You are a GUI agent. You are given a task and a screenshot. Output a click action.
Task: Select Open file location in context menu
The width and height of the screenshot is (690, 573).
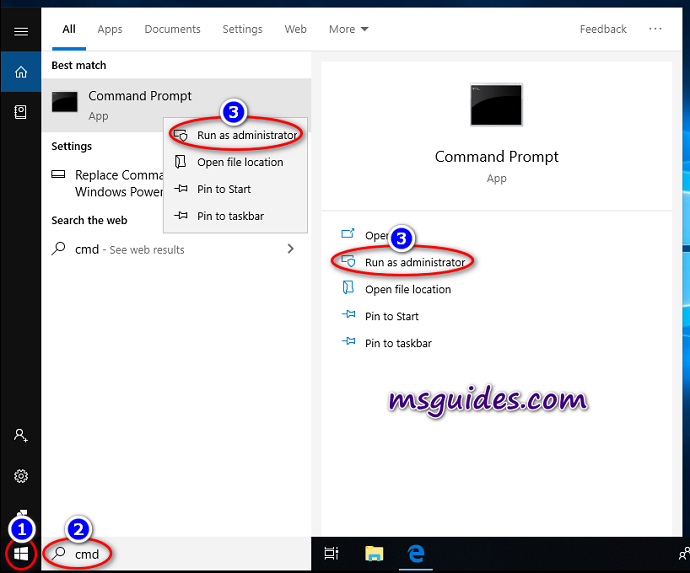(x=240, y=162)
